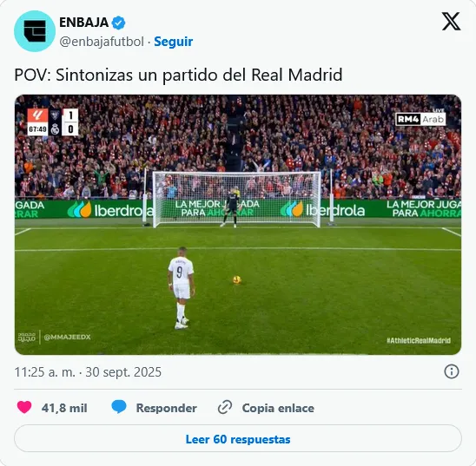Follow the account via Seguir
The width and height of the screenshot is (476, 466).
(174, 42)
